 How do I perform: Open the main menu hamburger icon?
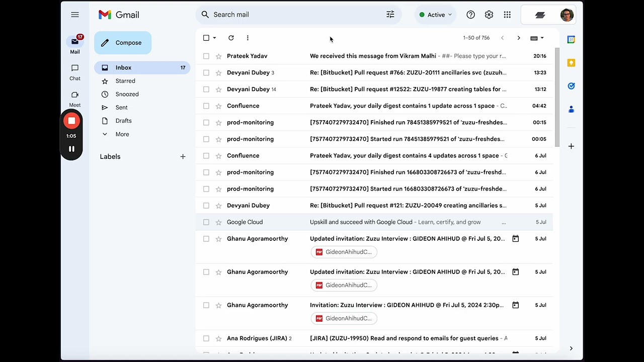pos(75,15)
